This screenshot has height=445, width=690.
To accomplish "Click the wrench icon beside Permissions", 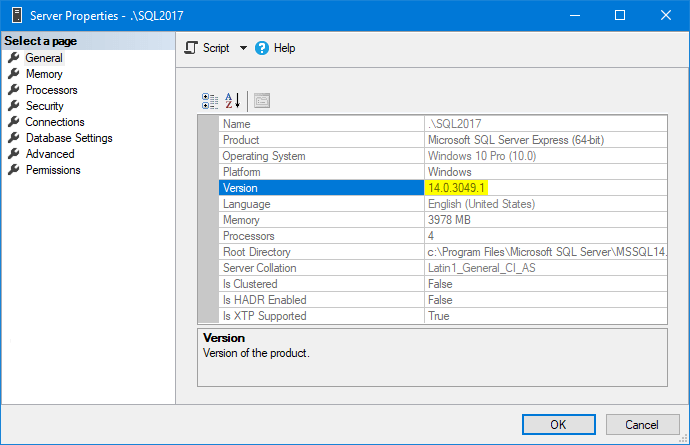I will coord(14,169).
